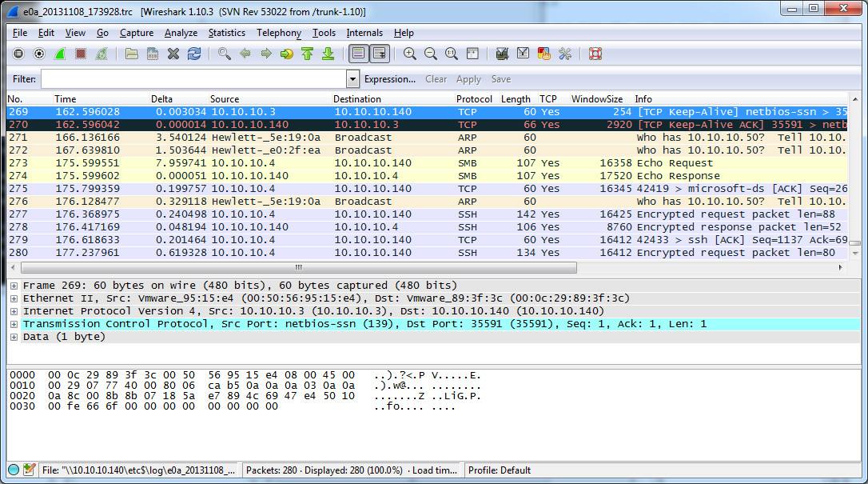Image resolution: width=868 pixels, height=484 pixels.
Task: Click into the display filter field
Action: click(194, 79)
